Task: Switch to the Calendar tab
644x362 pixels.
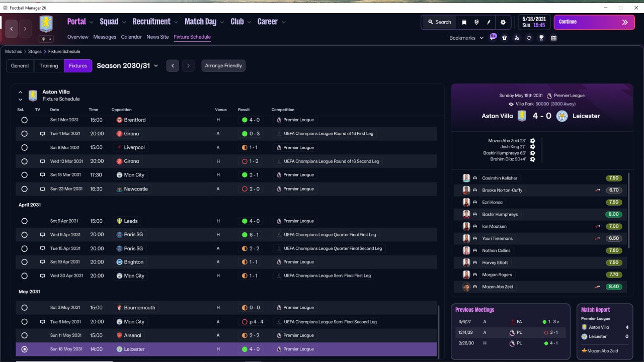Action: click(131, 37)
